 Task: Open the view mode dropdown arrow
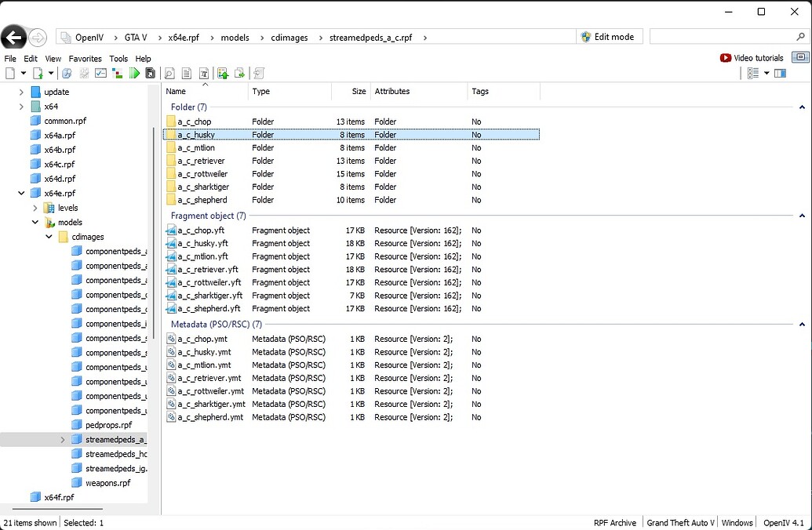tap(766, 73)
